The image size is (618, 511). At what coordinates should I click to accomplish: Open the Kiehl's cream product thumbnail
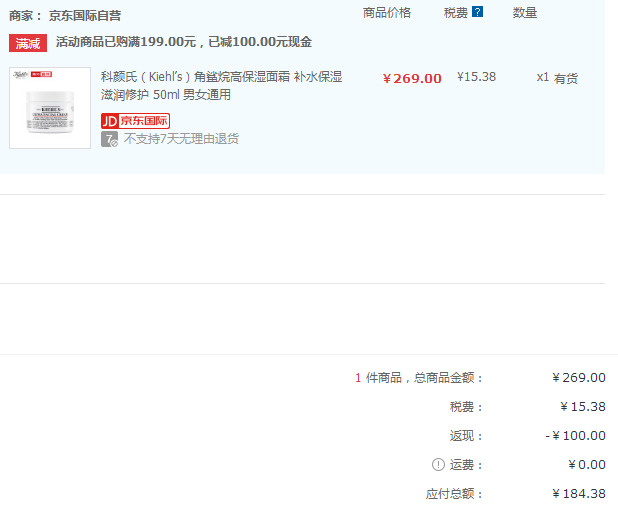pos(50,108)
